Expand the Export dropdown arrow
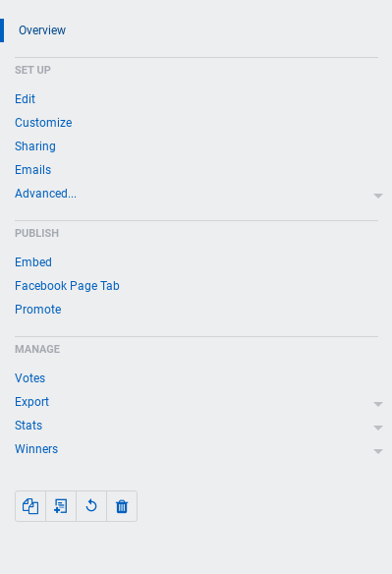392x574 pixels. click(x=378, y=404)
